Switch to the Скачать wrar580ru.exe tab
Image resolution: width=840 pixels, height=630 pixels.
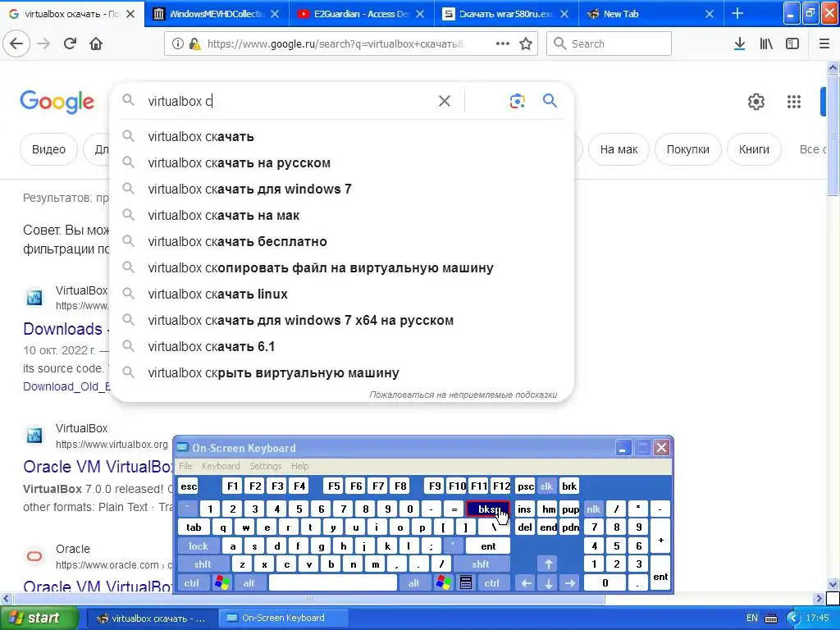pyautogui.click(x=505, y=14)
